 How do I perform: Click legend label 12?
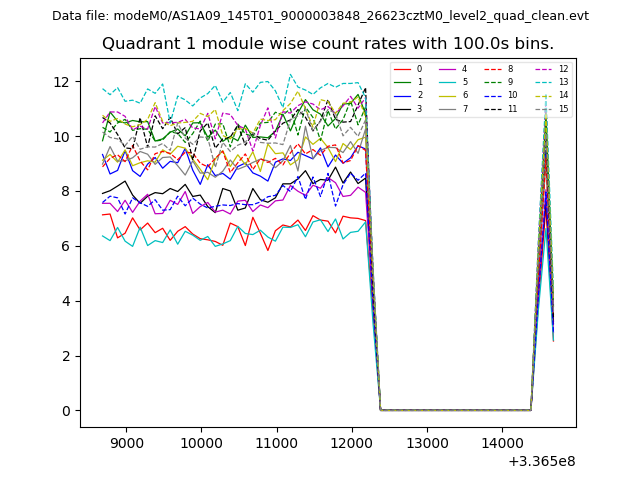[563, 69]
